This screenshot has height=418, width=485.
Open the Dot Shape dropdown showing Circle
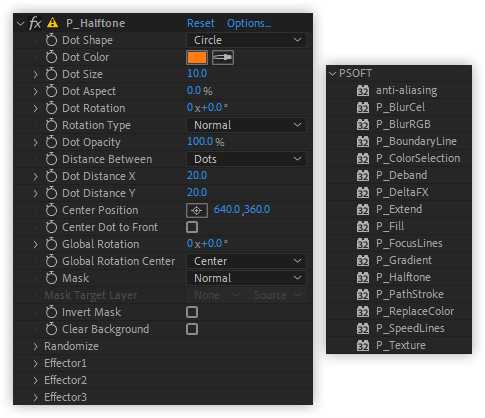click(246, 40)
